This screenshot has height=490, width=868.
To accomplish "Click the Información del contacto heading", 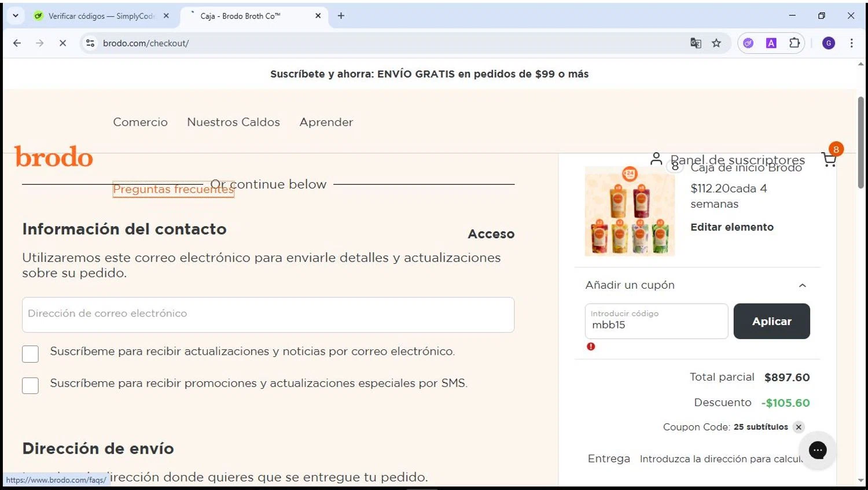I will click(124, 229).
